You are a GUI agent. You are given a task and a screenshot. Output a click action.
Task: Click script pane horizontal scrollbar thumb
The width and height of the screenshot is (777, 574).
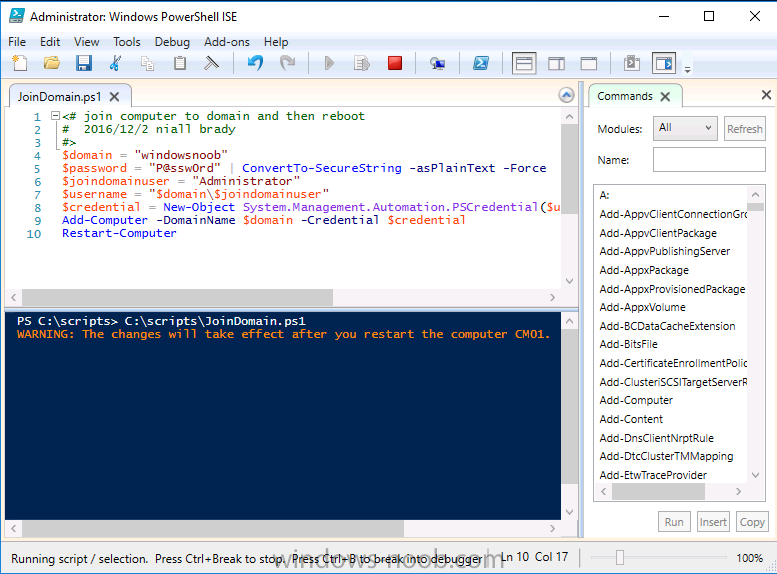click(x=177, y=297)
